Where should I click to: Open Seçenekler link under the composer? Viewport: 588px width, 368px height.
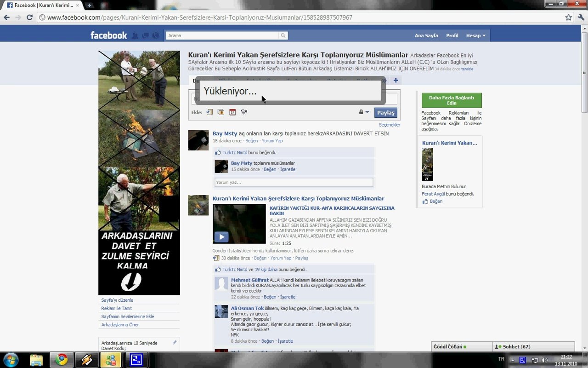[390, 125]
